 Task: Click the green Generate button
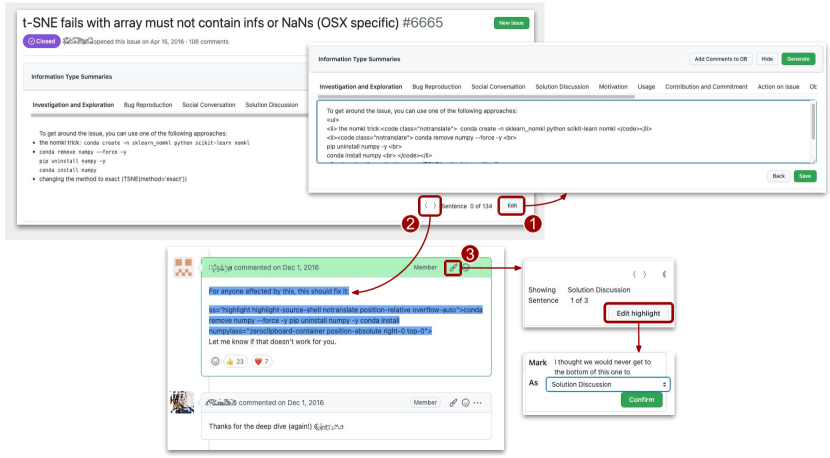798,59
